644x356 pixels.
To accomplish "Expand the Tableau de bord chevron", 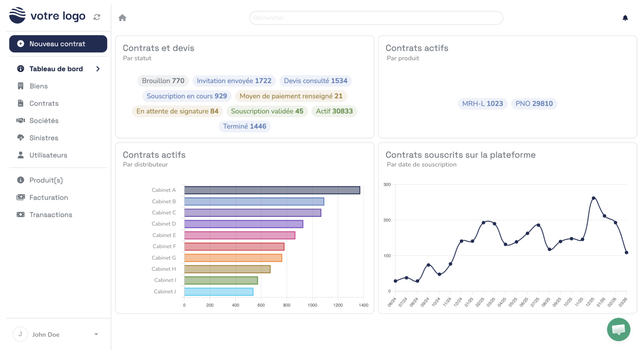I will point(98,69).
